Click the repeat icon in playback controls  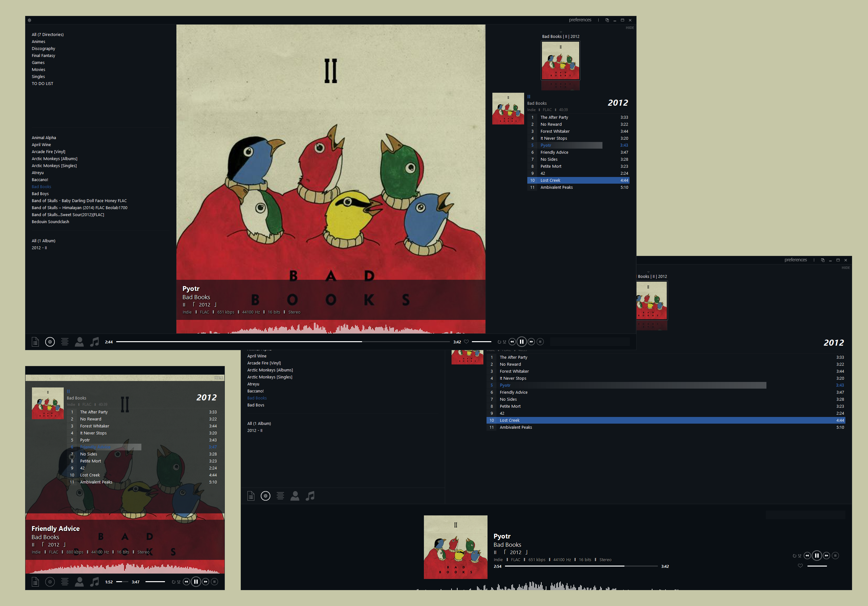[499, 342]
